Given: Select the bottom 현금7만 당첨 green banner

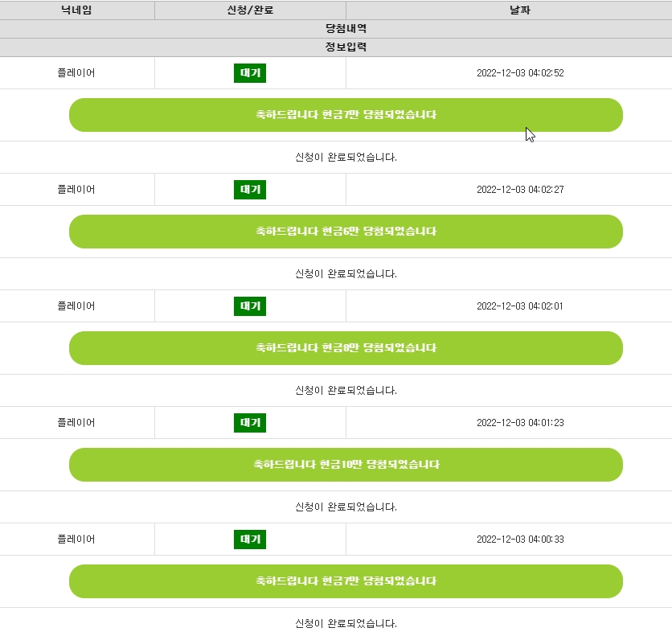Looking at the screenshot, I should (x=346, y=581).
